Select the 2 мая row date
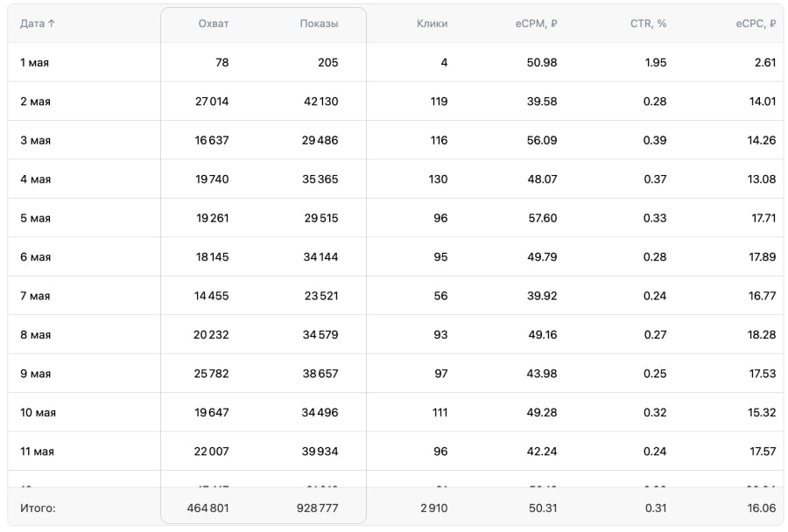Viewport: 788px width, 532px height. [x=35, y=101]
